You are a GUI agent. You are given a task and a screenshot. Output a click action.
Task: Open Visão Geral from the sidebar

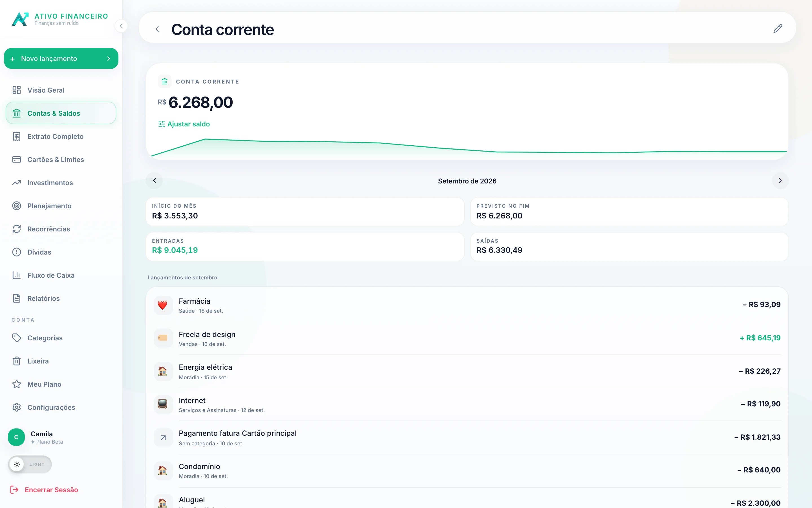[61, 90]
